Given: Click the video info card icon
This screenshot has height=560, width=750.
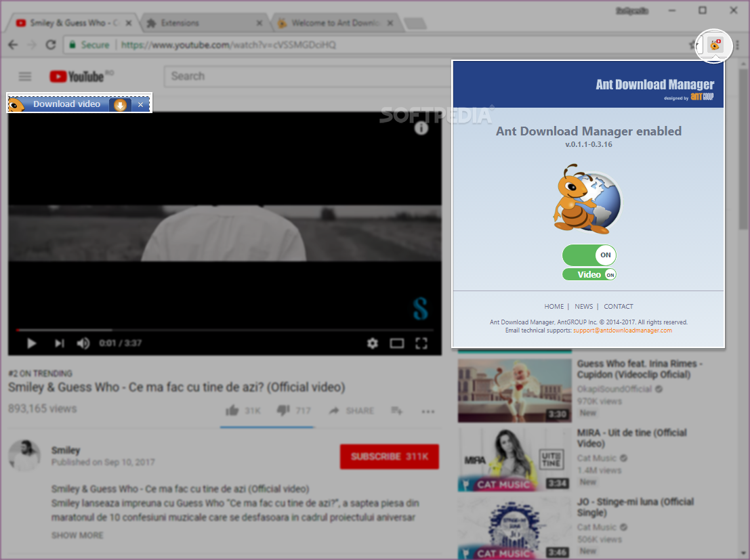Looking at the screenshot, I should [421, 128].
